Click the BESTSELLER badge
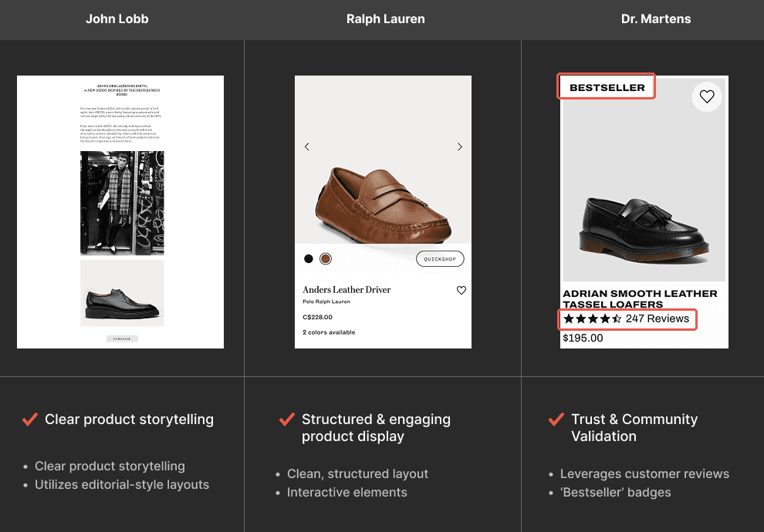 [x=607, y=87]
